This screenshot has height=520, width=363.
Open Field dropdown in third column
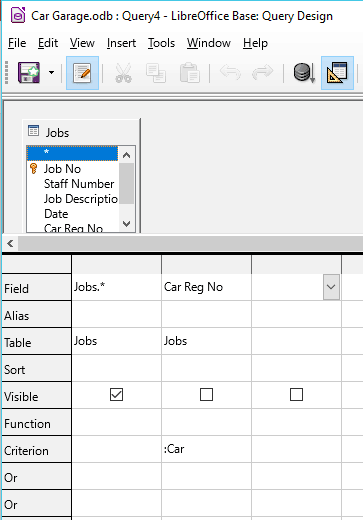[x=331, y=287]
